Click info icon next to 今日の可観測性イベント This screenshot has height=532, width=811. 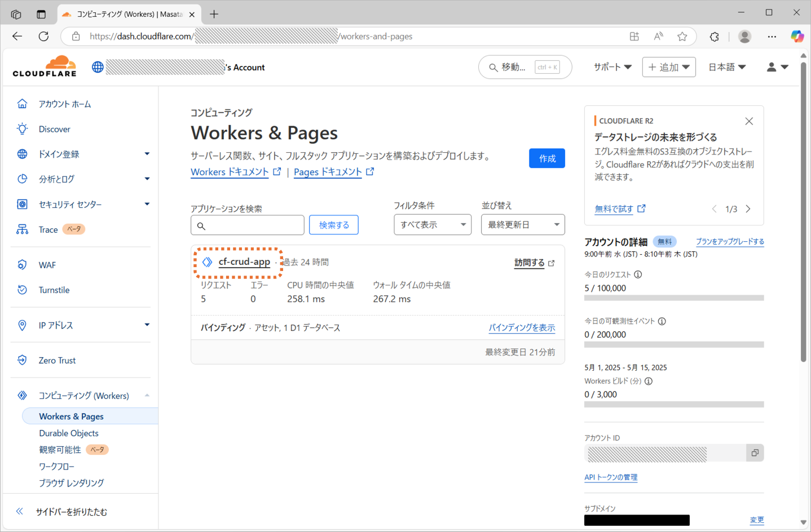[662, 321]
